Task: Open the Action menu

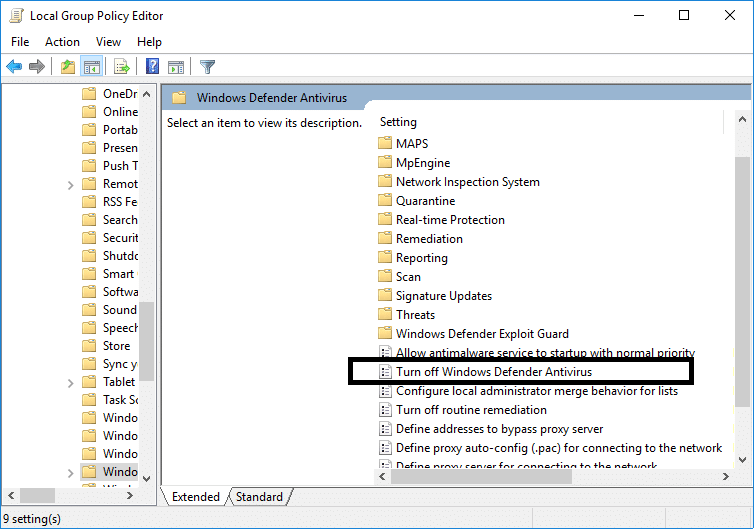Action: (62, 42)
